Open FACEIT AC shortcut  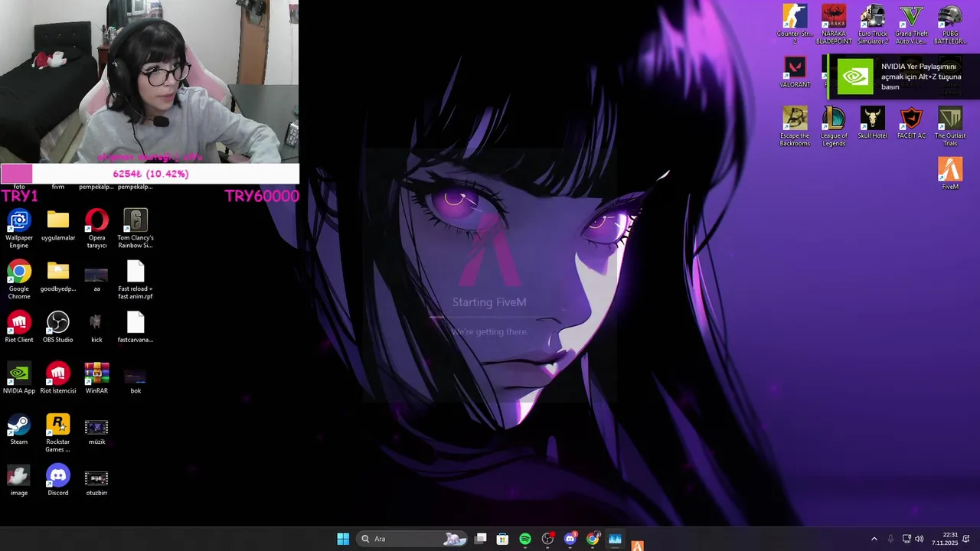click(x=911, y=123)
